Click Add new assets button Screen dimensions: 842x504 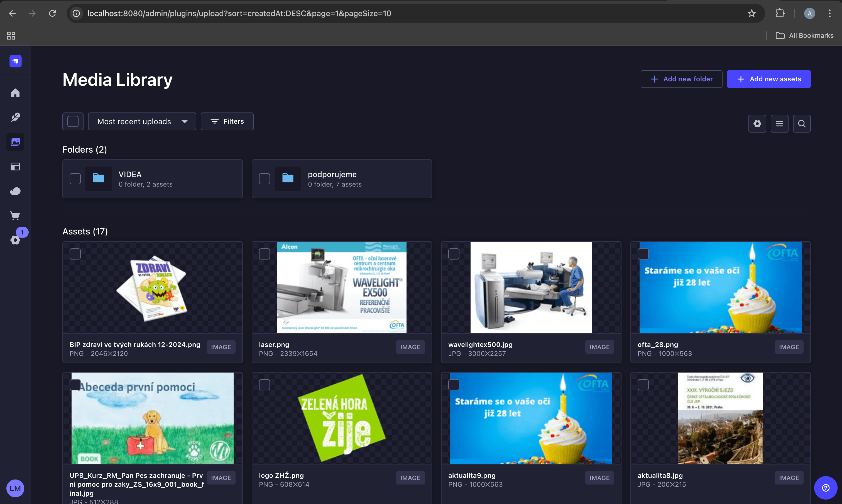(x=769, y=79)
